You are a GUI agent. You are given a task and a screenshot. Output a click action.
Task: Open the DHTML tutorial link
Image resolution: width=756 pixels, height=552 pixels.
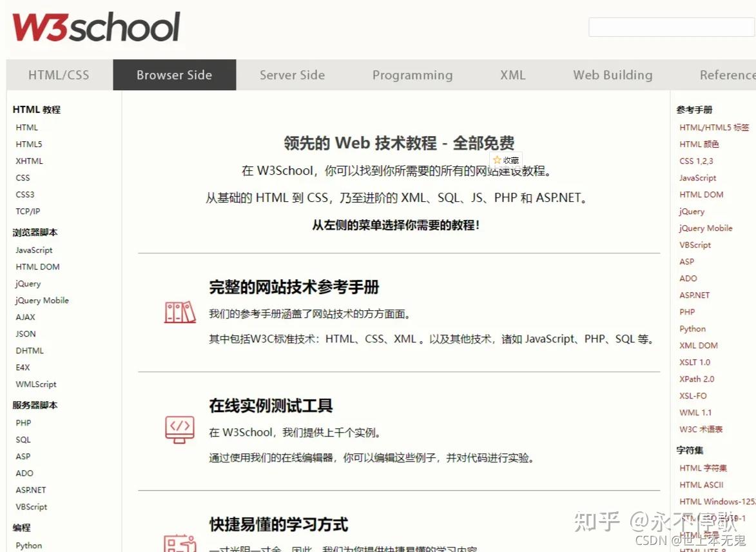[30, 351]
